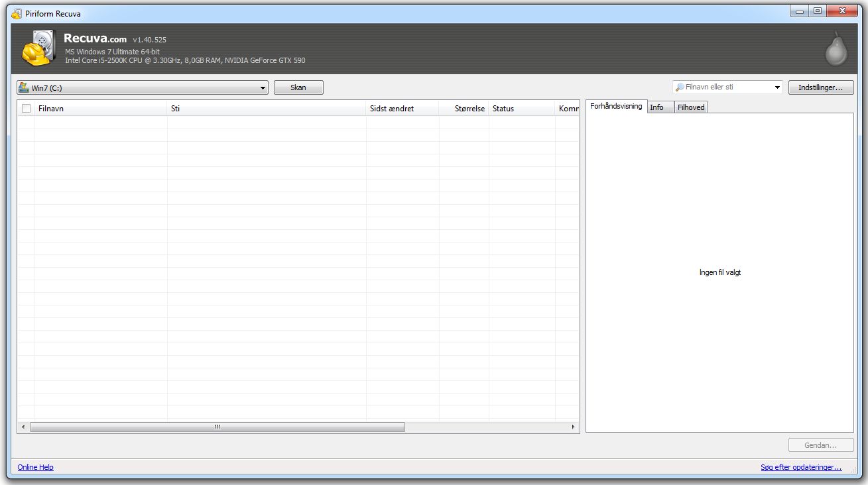868x485 pixels.
Task: Open the Filhoved tab
Action: 691,107
